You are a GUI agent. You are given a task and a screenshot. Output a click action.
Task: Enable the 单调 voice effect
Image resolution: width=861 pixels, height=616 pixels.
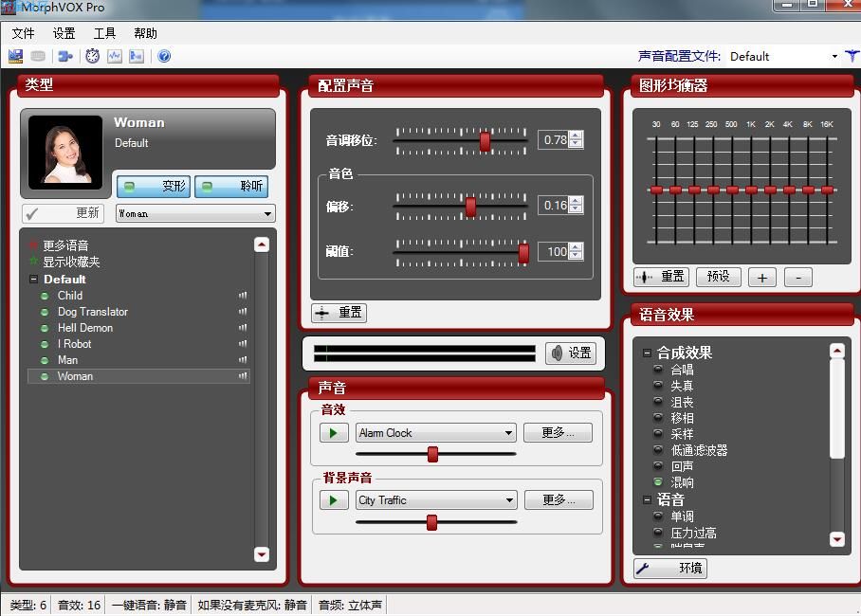[658, 516]
